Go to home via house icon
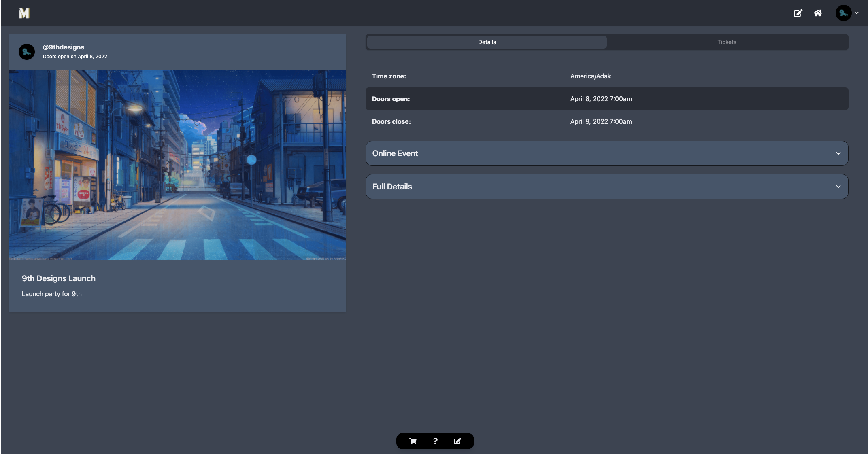 [x=817, y=13]
